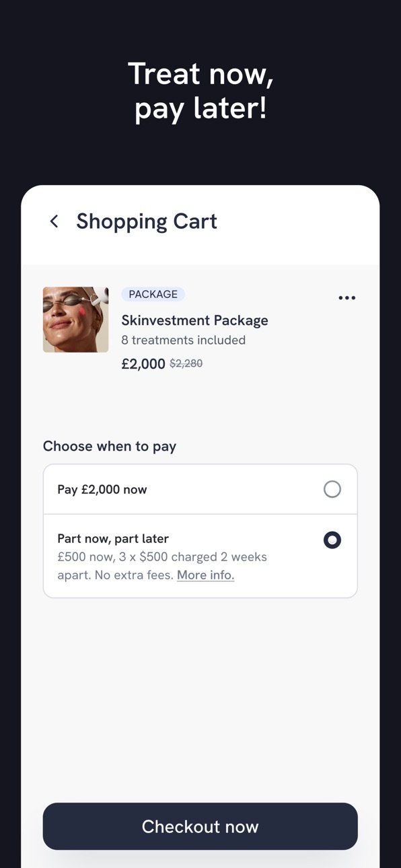Choose the 'Part now, part later' option title
This screenshot has height=868, width=401.
pos(113,538)
